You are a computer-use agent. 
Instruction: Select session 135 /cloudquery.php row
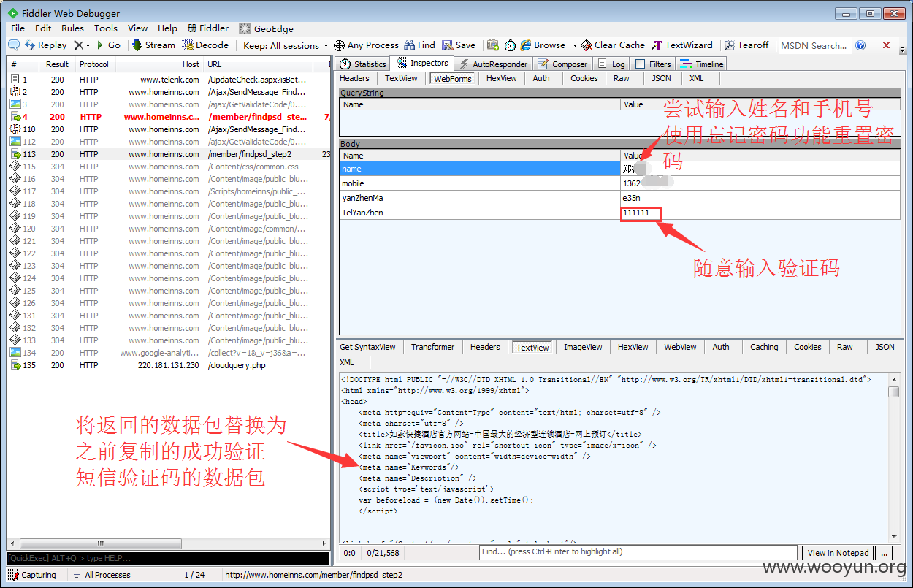169,365
